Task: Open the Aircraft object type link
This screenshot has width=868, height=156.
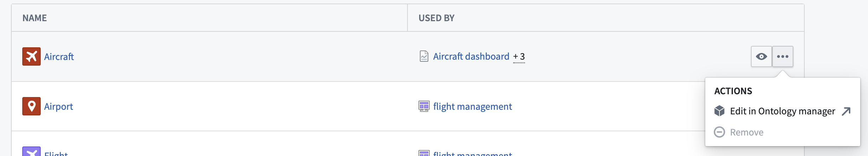Action: pos(59,57)
